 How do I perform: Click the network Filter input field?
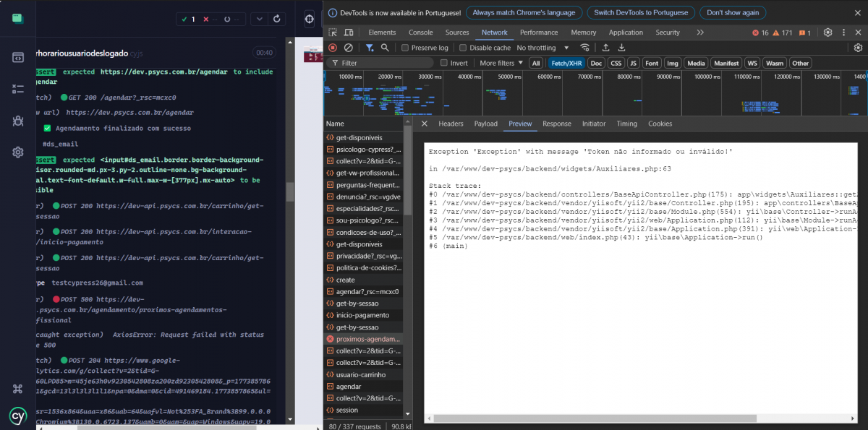pos(376,63)
